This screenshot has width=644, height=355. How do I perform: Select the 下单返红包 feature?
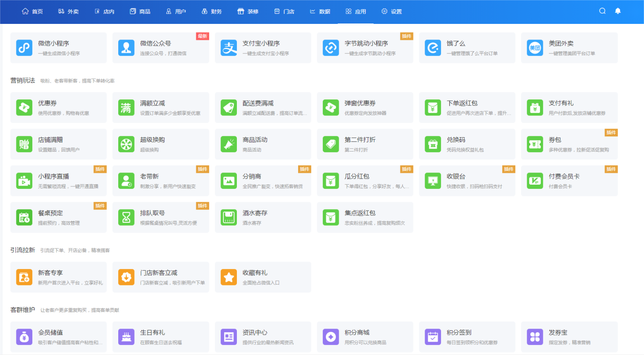(x=467, y=107)
